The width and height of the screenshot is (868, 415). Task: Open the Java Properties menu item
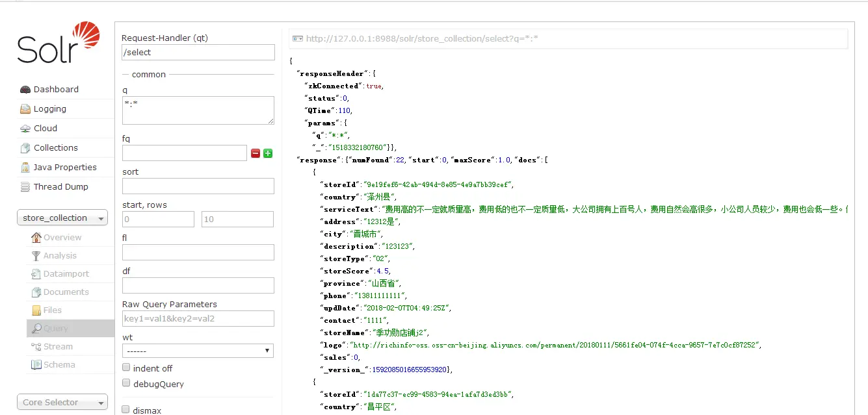click(x=65, y=168)
